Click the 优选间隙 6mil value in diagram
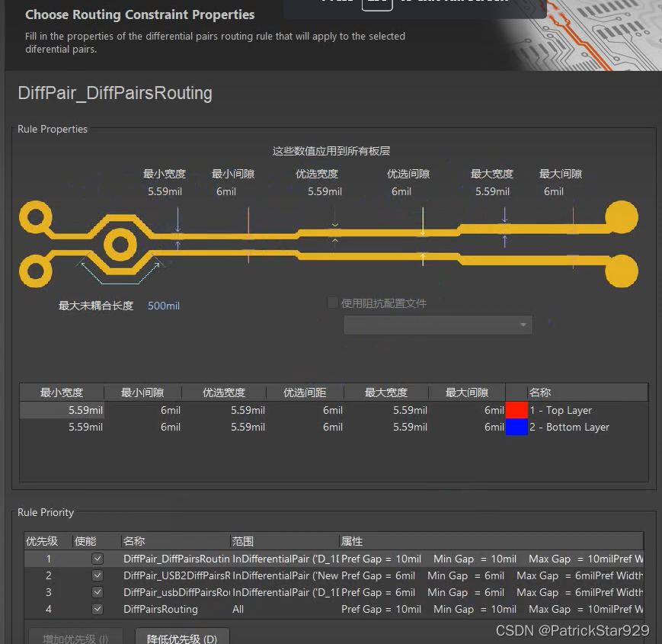662x644 pixels. [401, 191]
